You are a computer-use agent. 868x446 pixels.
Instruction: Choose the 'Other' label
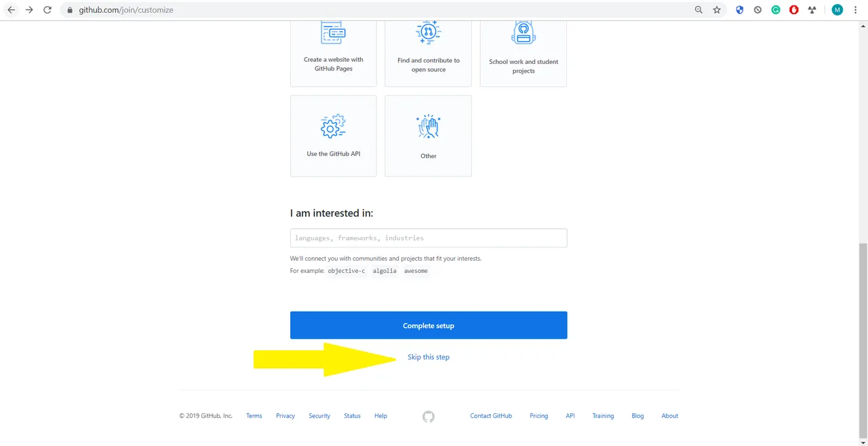point(429,156)
